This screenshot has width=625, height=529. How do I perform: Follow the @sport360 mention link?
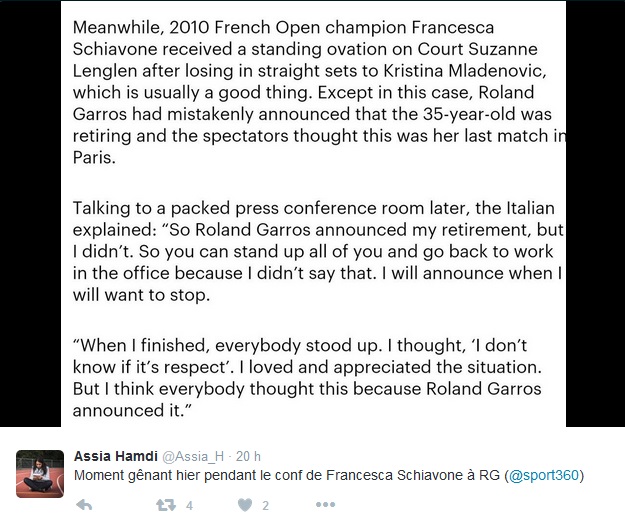click(x=544, y=475)
